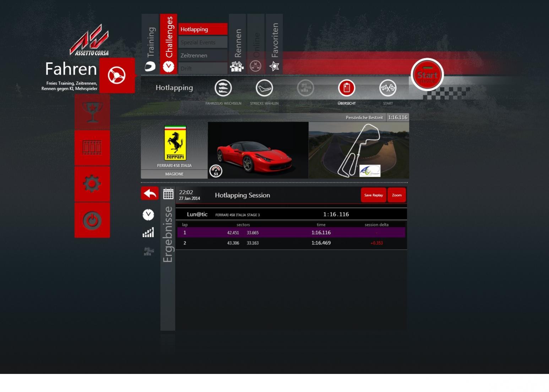Click the greyed-out Gegner icon
The width and height of the screenshot is (549, 392).
point(305,88)
